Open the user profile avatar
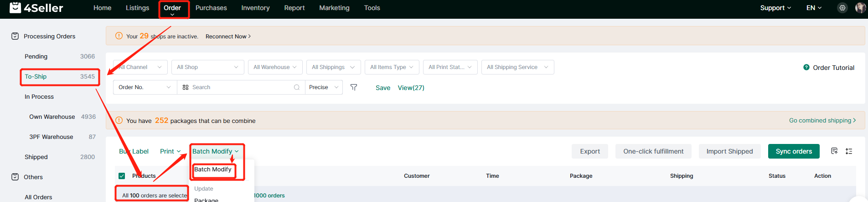868x202 pixels. [x=860, y=8]
